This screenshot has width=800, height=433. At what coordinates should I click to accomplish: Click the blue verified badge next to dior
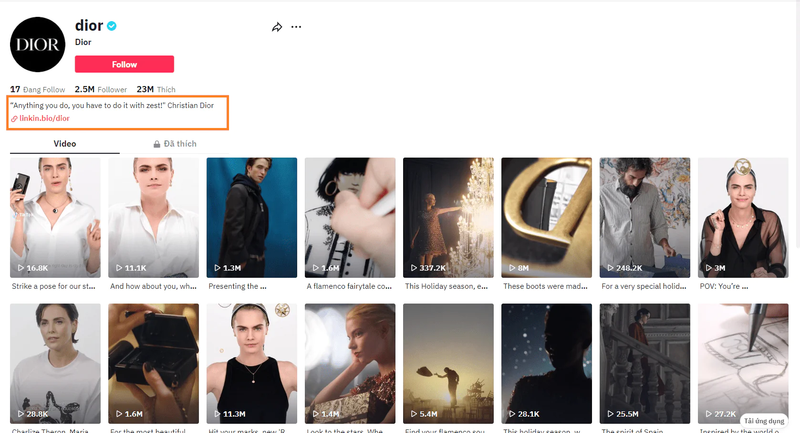coord(112,26)
